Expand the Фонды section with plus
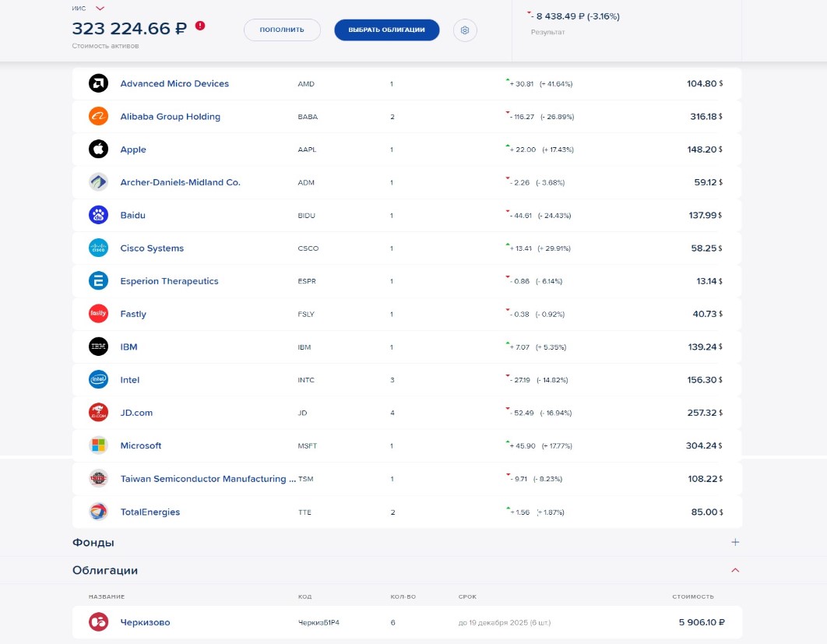 (735, 542)
